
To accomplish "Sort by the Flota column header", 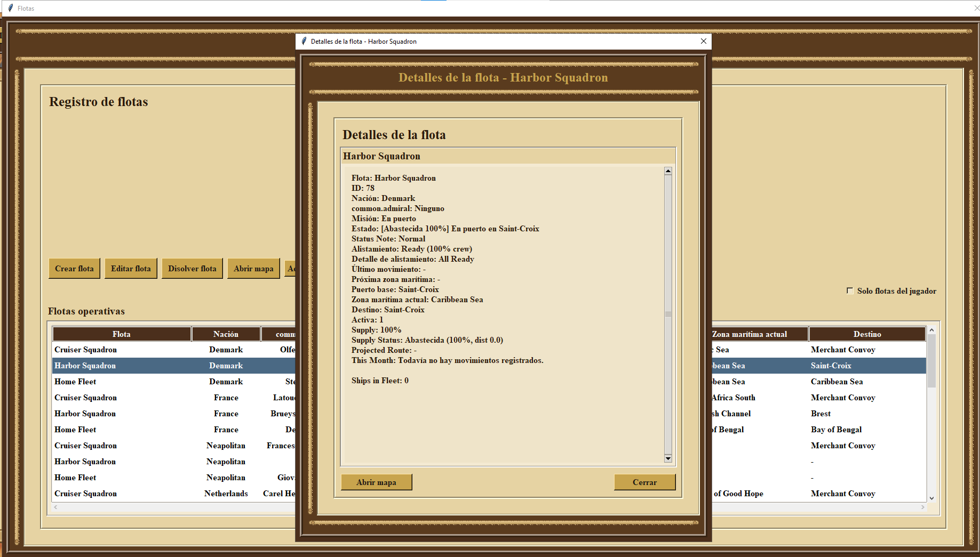I will (122, 334).
